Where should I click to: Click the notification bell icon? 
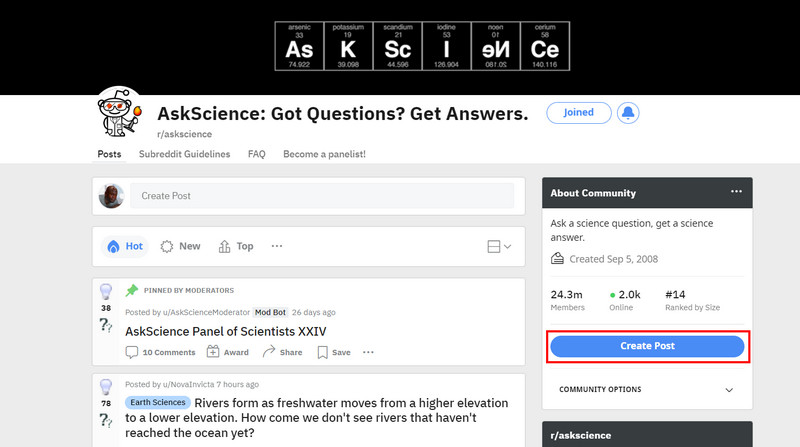tap(628, 113)
